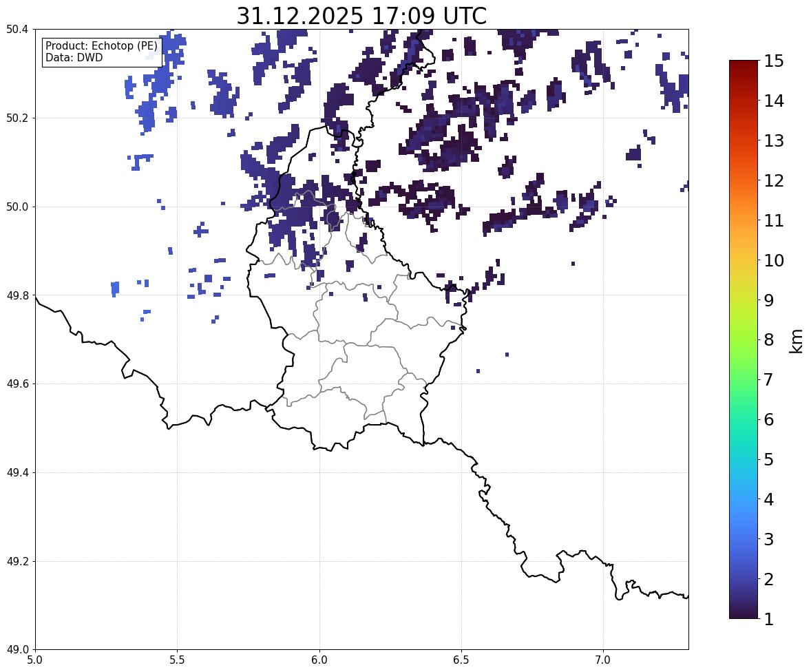Image resolution: width=811 pixels, height=672 pixels.
Task: Click the title '31.12.2025 17:09 UTC'
Action: pyautogui.click(x=361, y=16)
